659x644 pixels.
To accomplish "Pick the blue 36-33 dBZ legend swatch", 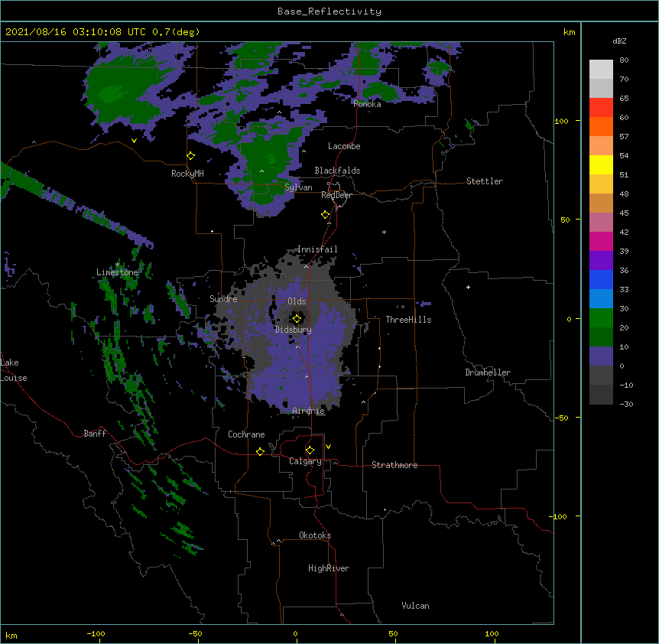I will point(601,279).
